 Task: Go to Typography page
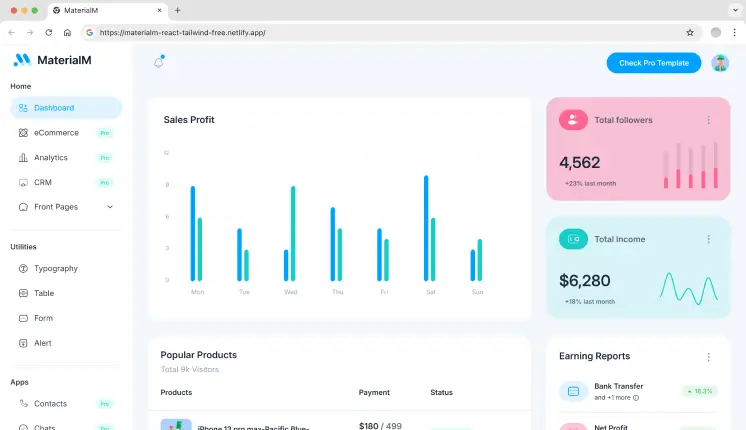point(55,269)
